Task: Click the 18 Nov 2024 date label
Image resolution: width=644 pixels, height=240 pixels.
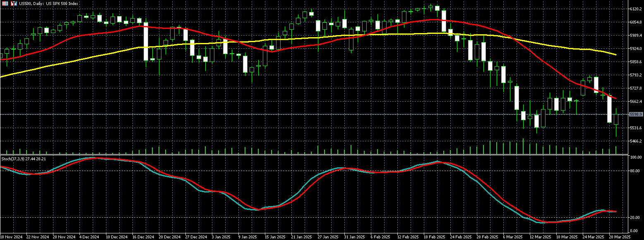Action: click(x=12, y=237)
